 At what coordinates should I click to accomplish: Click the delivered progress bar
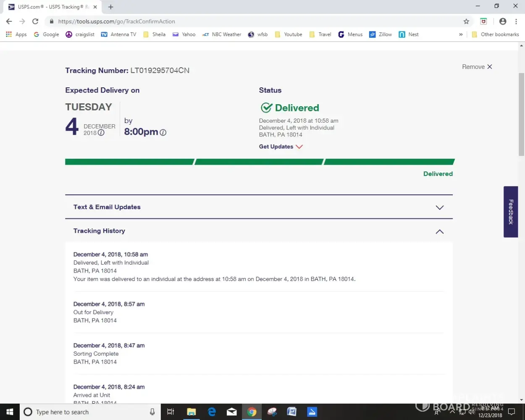pyautogui.click(x=260, y=162)
